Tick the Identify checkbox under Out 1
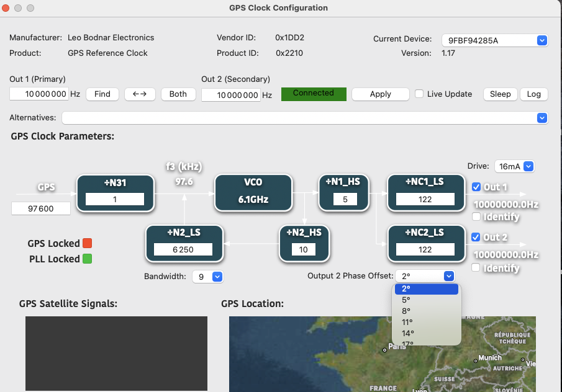Screen dimensions: 562x392 click(x=476, y=216)
